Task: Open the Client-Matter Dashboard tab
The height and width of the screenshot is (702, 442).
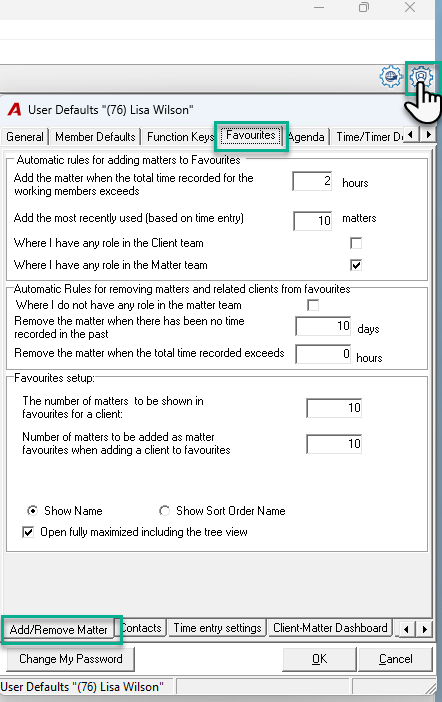Action: pyautogui.click(x=330, y=628)
